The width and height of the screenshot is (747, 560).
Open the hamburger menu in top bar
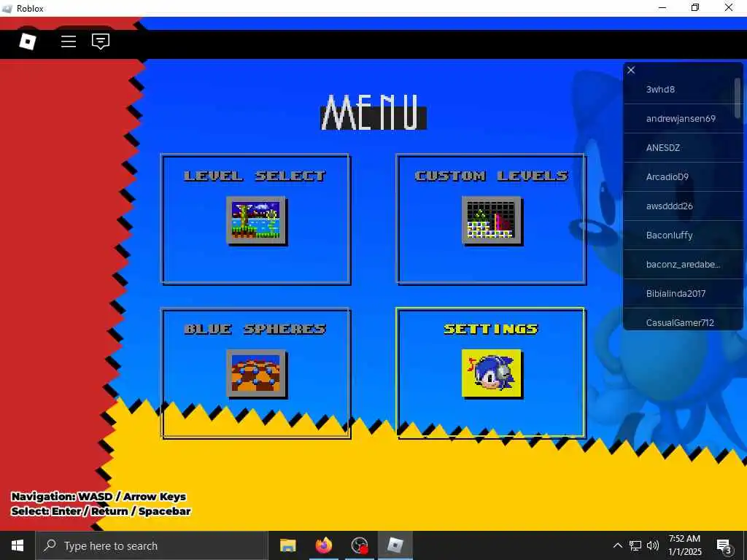click(69, 42)
